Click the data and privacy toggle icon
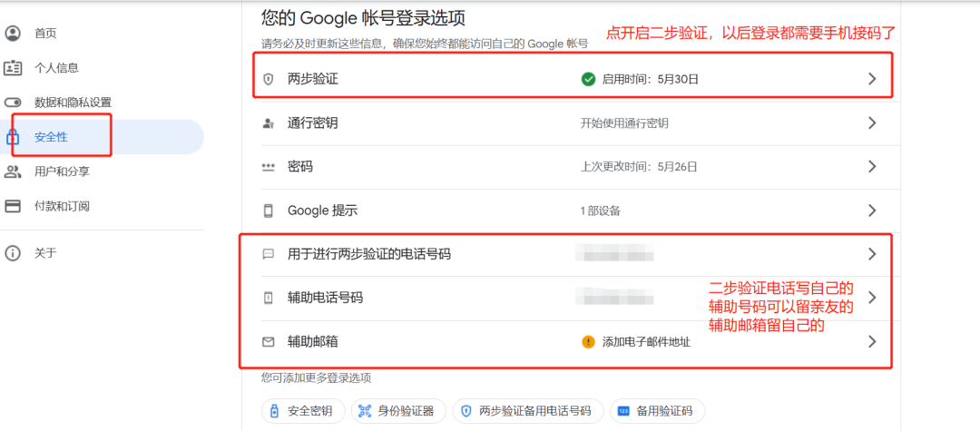980x431 pixels. (x=13, y=103)
